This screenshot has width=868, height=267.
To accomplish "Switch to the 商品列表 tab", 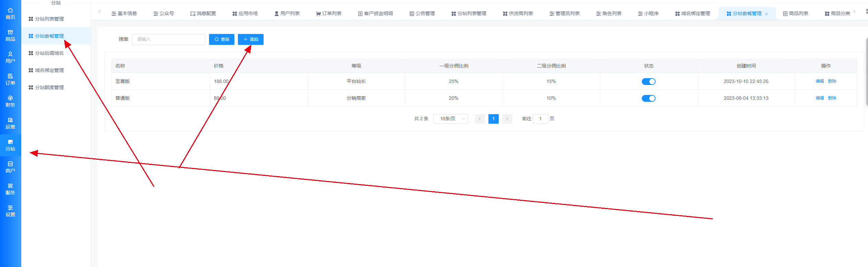I will click(795, 13).
